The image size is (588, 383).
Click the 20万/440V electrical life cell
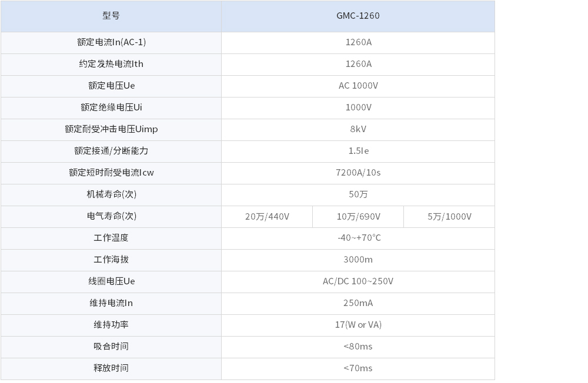click(267, 217)
